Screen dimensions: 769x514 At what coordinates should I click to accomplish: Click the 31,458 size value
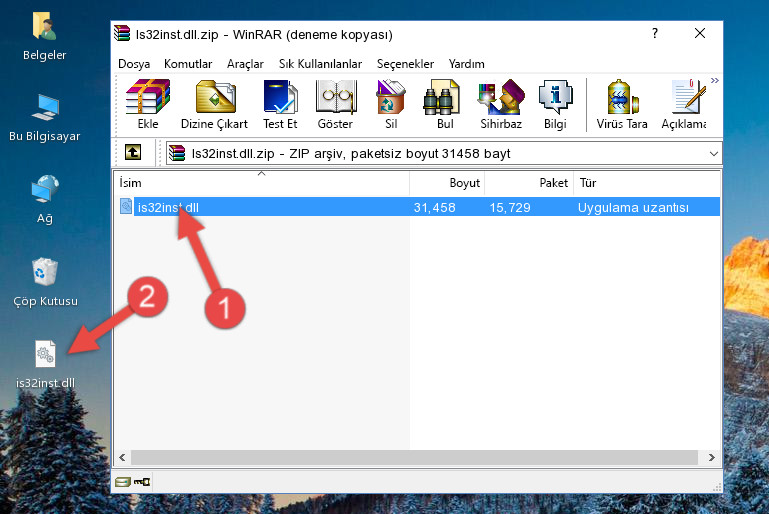(435, 207)
